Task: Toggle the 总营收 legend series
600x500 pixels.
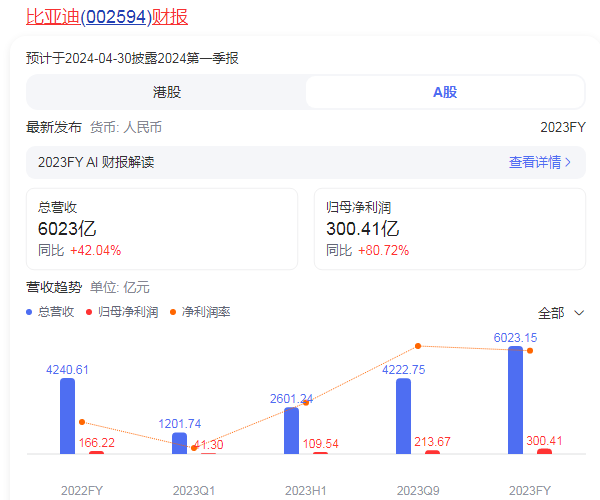Action: pos(50,312)
